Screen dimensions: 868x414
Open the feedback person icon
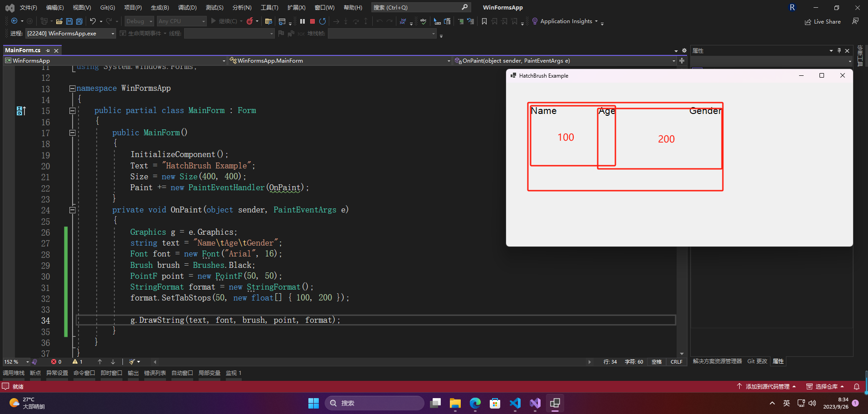tap(855, 21)
